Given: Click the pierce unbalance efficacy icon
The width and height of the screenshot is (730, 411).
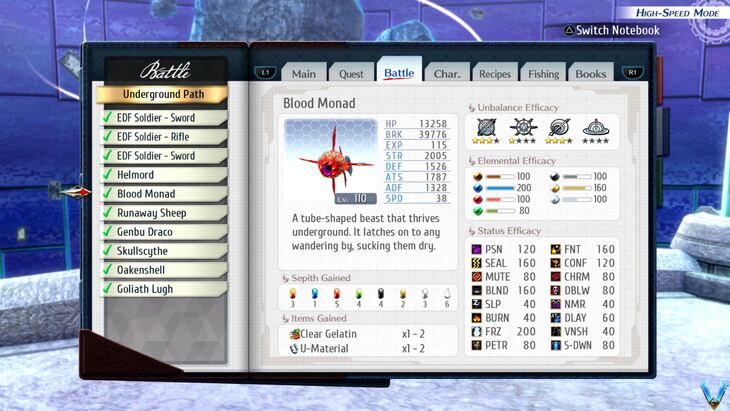Looking at the screenshot, I should pyautogui.click(x=559, y=127).
